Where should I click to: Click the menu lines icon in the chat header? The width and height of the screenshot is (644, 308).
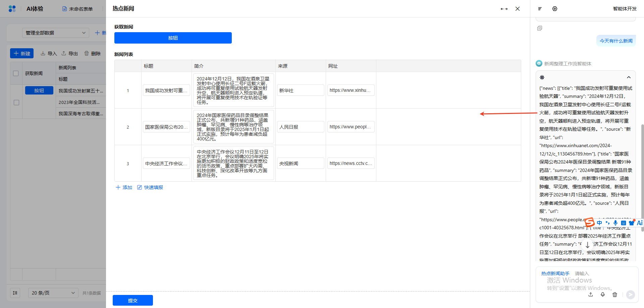point(540,9)
